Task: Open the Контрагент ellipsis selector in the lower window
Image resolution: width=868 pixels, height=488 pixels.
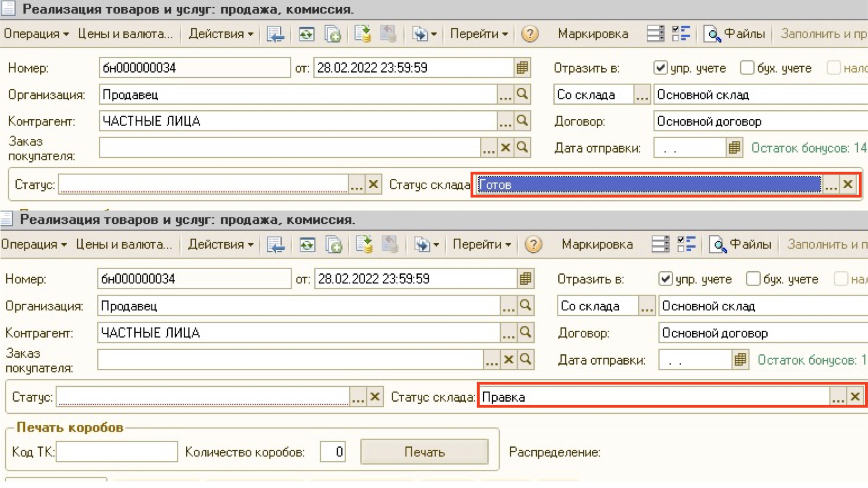Action: 509,333
